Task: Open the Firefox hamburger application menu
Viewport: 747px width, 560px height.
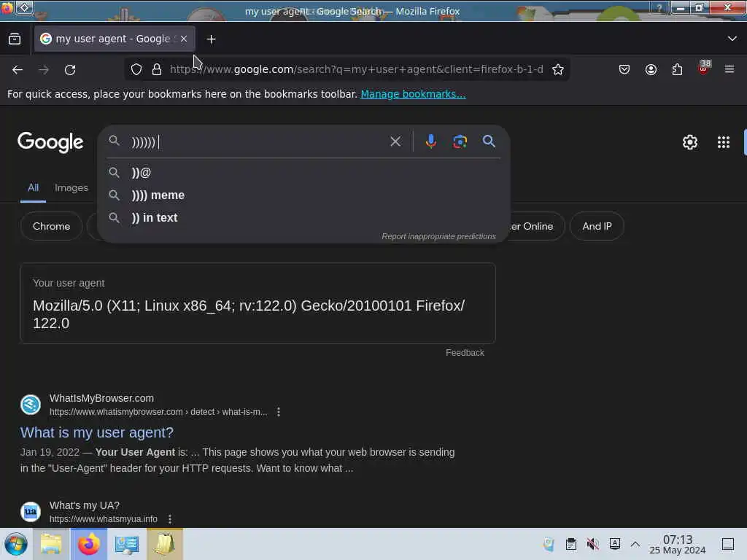Action: tap(729, 69)
